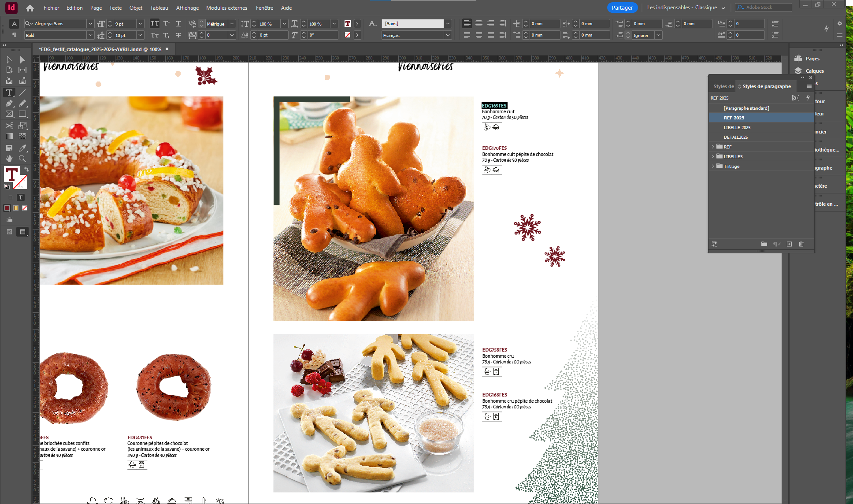Toggle All Caps formatting button
Viewport: 853px width, 504px height.
click(x=155, y=24)
